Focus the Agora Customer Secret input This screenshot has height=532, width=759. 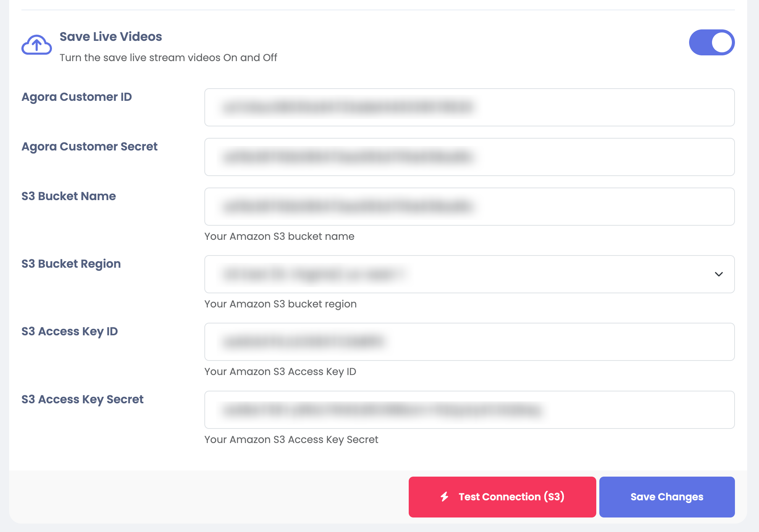click(x=469, y=157)
